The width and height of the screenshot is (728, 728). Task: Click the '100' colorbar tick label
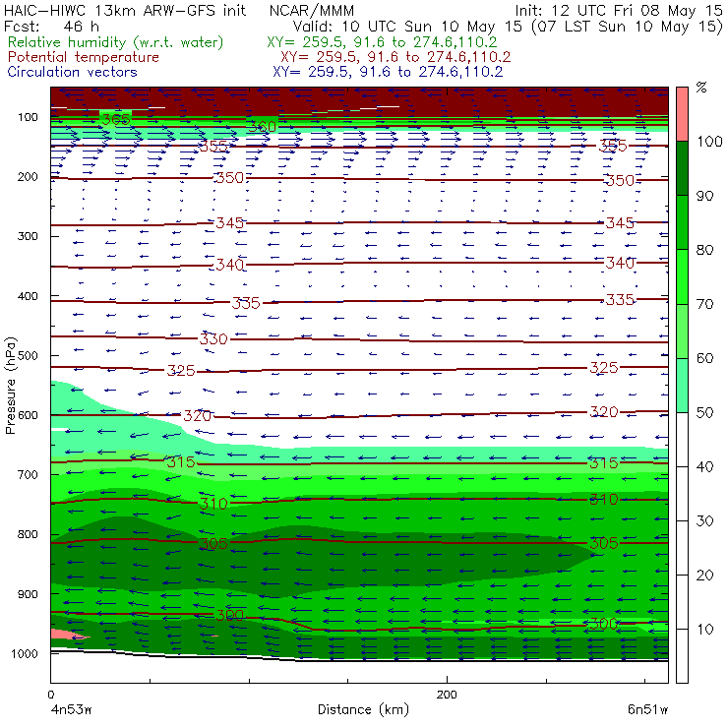coord(709,142)
